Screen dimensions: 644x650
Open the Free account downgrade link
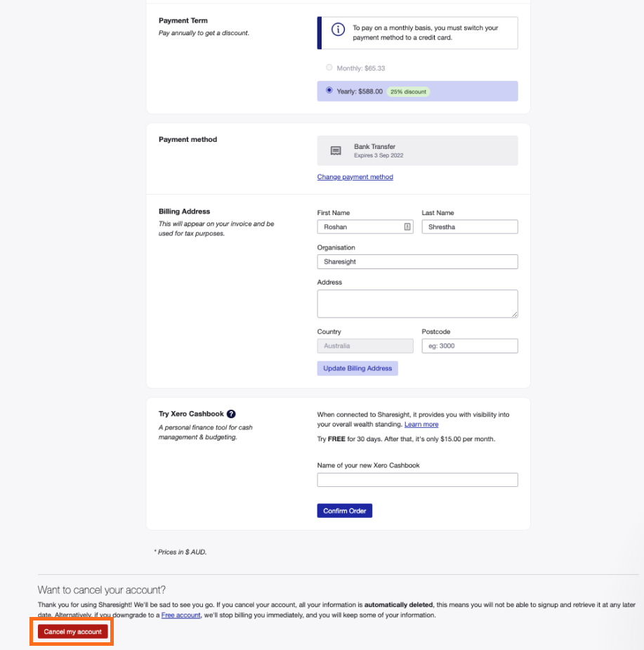pyautogui.click(x=180, y=615)
